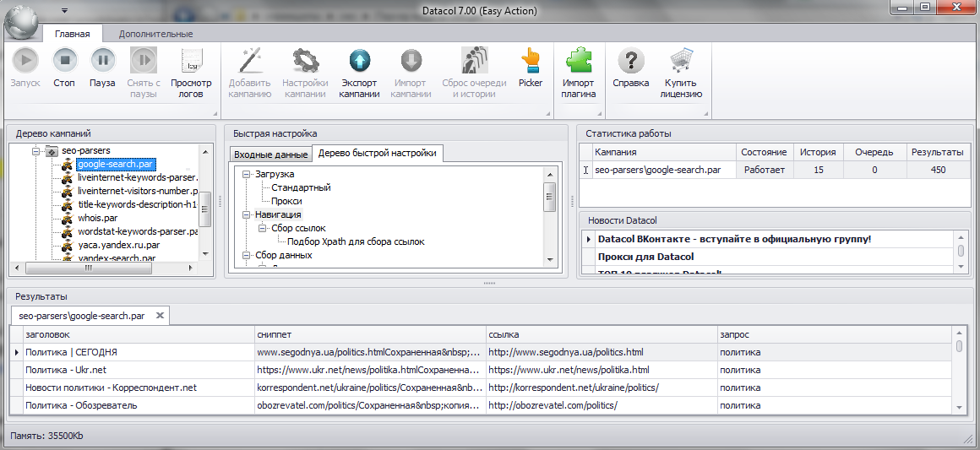This screenshot has width=980, height=450.
Task: Collapse the Сбор ссылок tree node
Action: [x=263, y=229]
